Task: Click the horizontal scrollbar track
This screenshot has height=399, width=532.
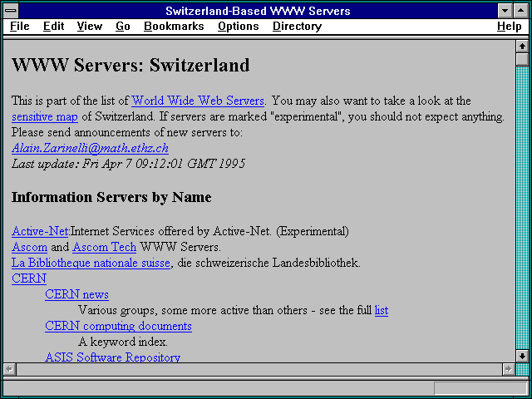Action: click(x=259, y=369)
